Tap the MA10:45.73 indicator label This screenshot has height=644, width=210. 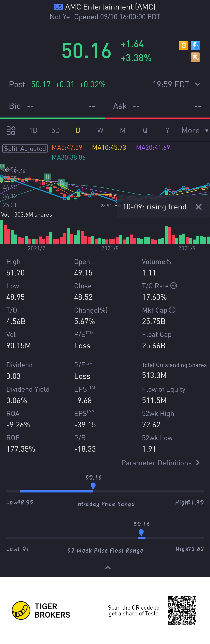click(109, 147)
